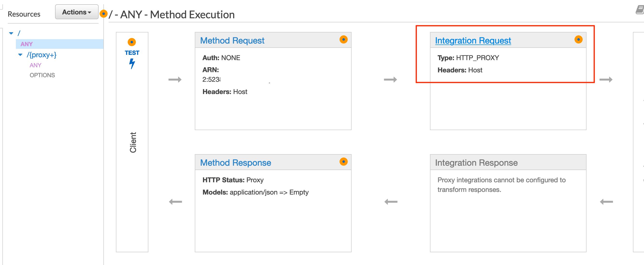
Task: Open the Integration Request configuration link
Action: (473, 40)
